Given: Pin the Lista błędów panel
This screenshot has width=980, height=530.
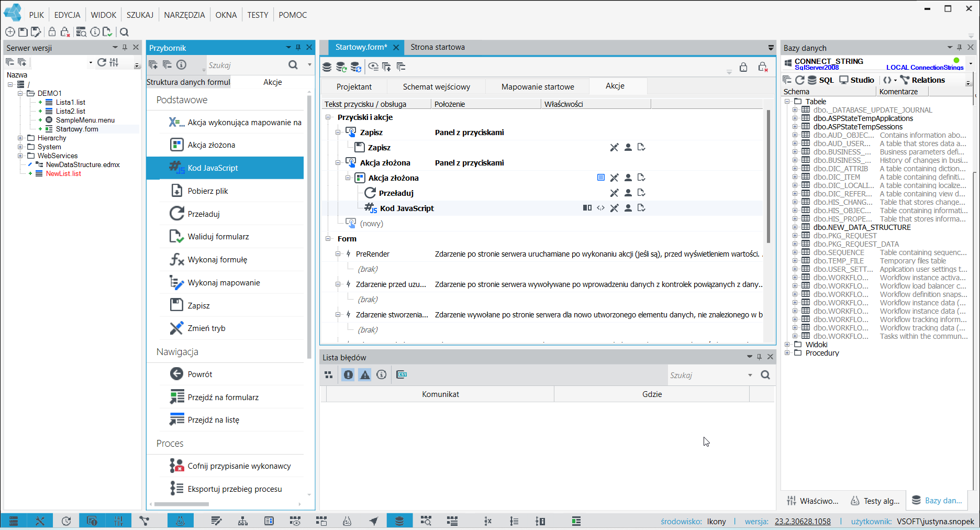Looking at the screenshot, I should (x=759, y=357).
